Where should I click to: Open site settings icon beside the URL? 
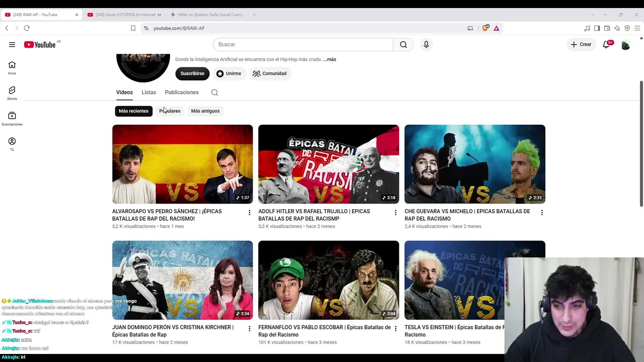[x=146, y=28]
